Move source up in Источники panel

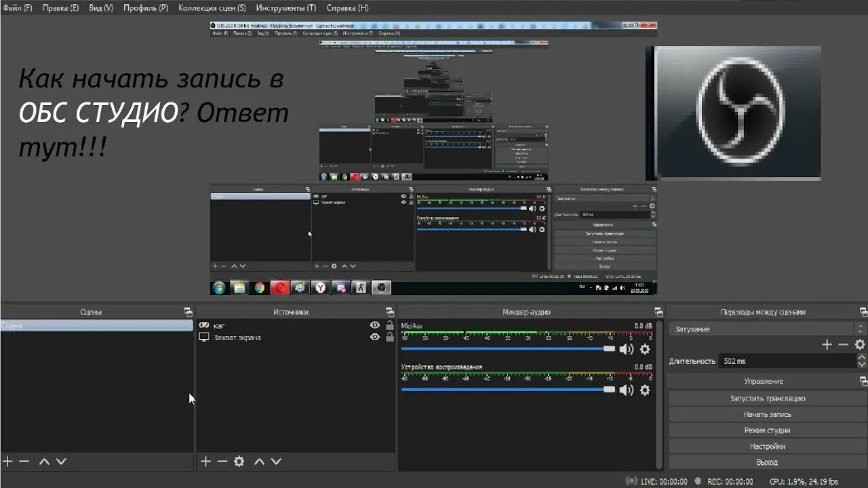click(x=259, y=462)
